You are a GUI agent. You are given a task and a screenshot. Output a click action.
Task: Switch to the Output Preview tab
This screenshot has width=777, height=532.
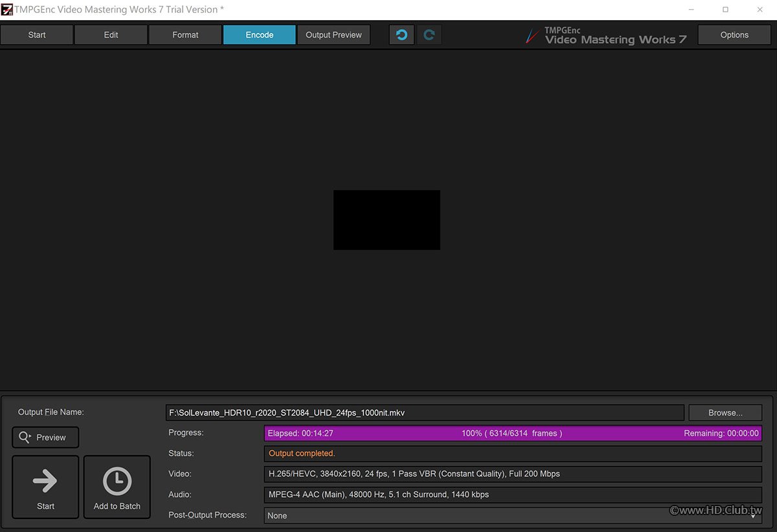point(333,35)
